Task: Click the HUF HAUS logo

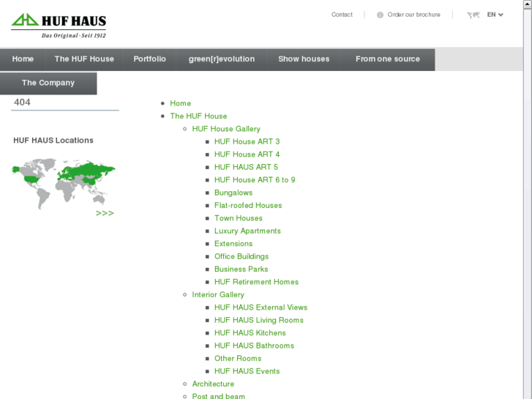Action: [59, 26]
